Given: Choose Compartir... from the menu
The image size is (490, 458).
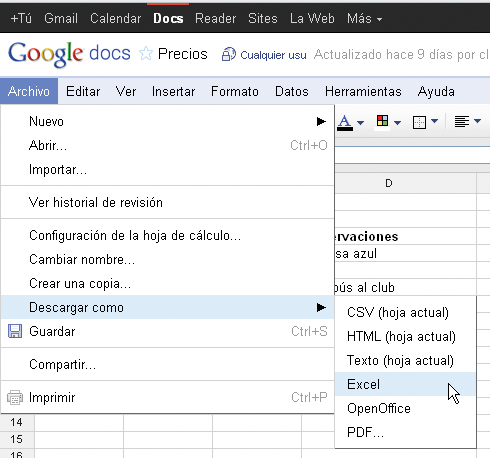Looking at the screenshot, I should pos(167,364).
